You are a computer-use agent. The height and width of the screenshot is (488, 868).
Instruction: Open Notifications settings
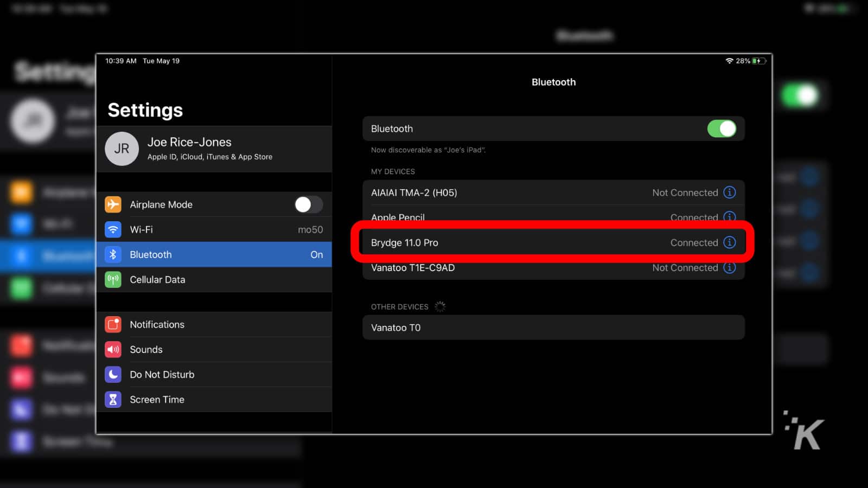coord(214,324)
